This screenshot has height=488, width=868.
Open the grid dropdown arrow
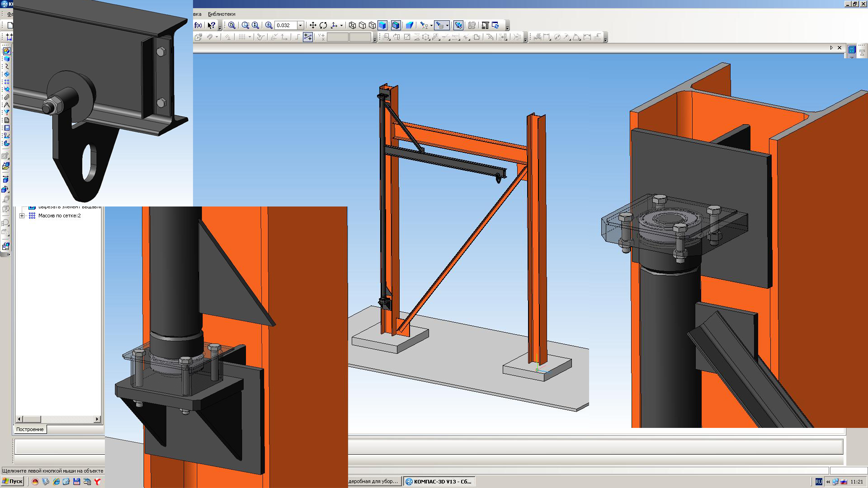tap(249, 37)
